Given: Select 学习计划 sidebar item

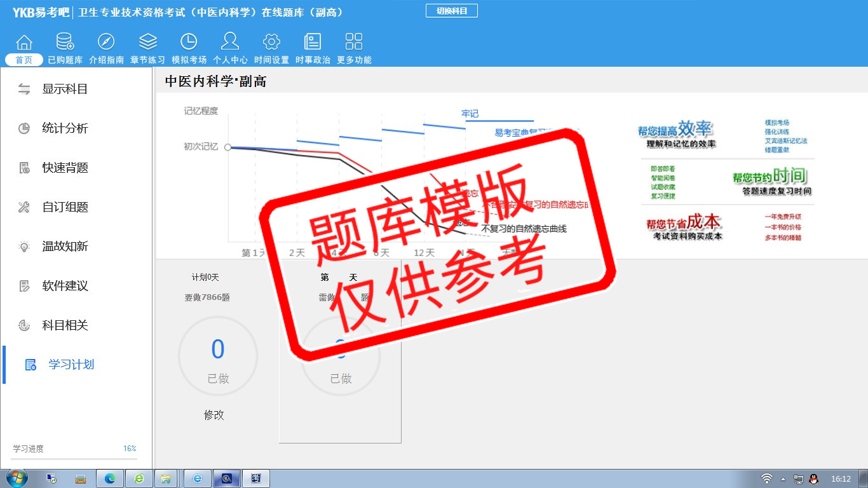Looking at the screenshot, I should pyautogui.click(x=71, y=365).
